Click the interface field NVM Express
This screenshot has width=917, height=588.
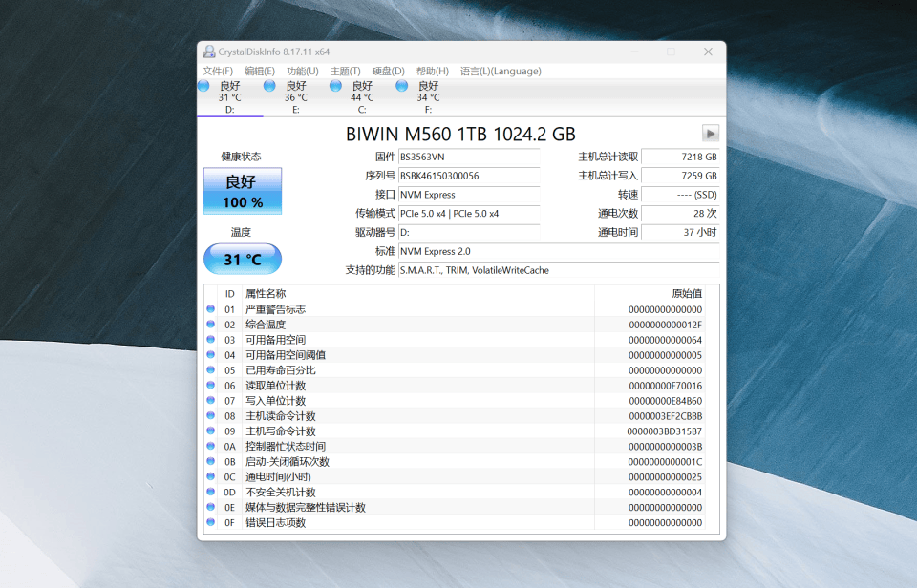[469, 195]
